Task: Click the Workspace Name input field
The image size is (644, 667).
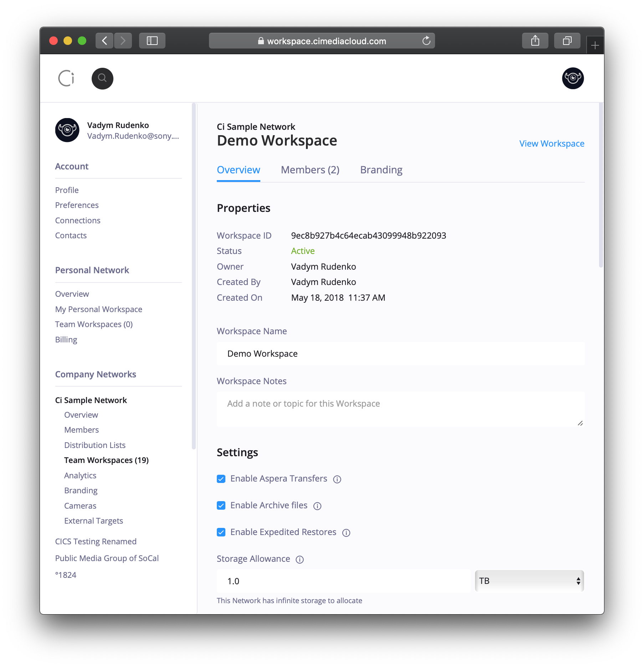Action: pos(400,353)
